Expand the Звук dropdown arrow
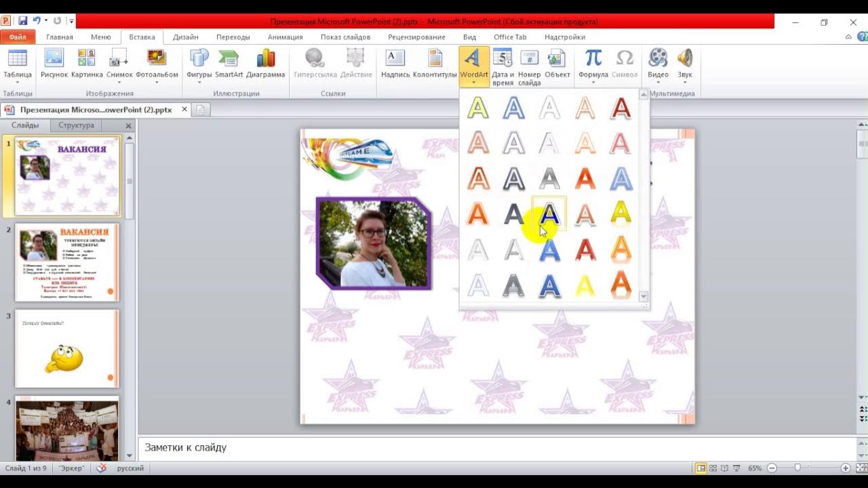 (x=685, y=83)
